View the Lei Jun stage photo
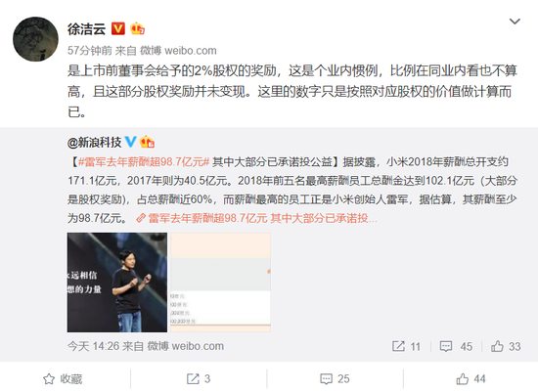The image size is (538, 392). tap(117, 283)
